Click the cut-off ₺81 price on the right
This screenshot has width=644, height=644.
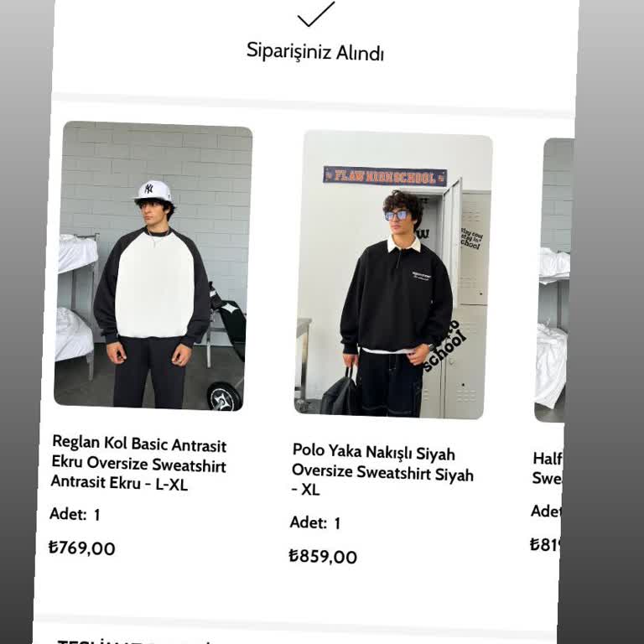(545, 544)
